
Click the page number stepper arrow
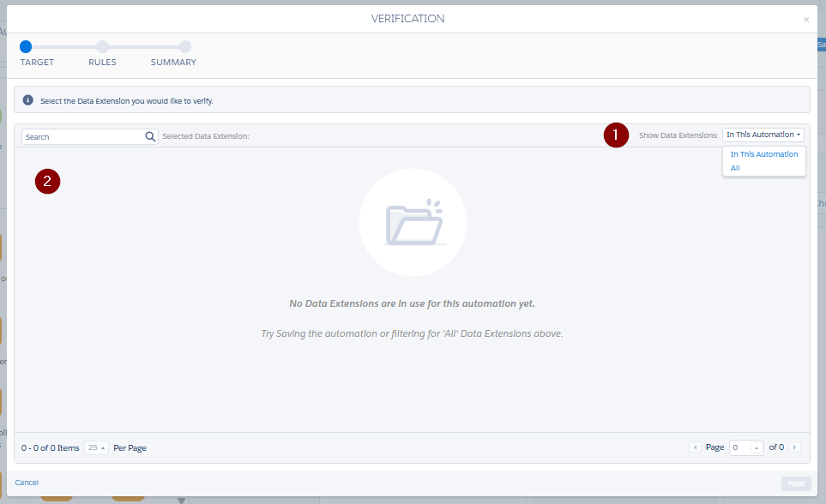[x=757, y=447]
